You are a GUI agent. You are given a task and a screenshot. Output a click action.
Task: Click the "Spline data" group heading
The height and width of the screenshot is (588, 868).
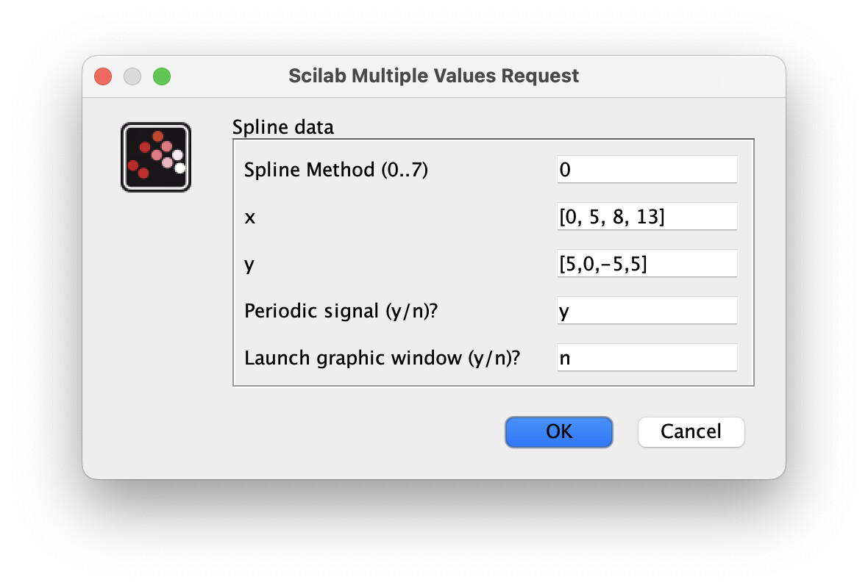[x=282, y=127]
